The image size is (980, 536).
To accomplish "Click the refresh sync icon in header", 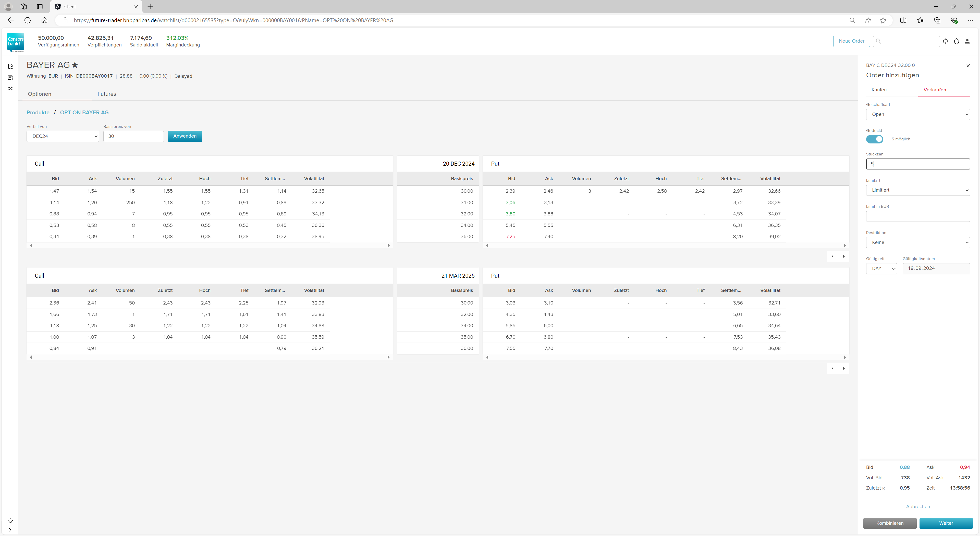I will point(945,41).
